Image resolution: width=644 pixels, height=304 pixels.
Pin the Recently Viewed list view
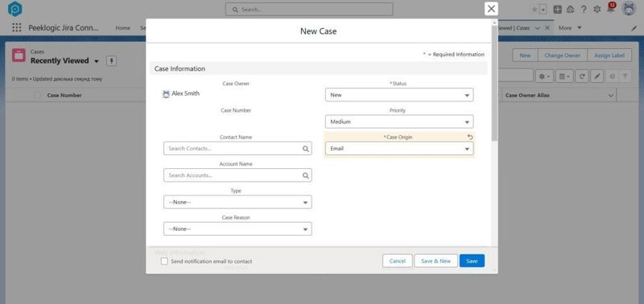(x=111, y=61)
